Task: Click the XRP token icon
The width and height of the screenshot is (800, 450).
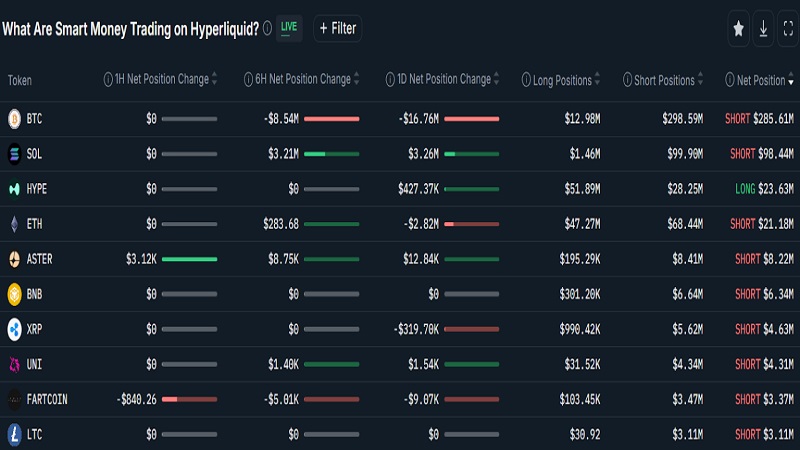Action: 14,329
